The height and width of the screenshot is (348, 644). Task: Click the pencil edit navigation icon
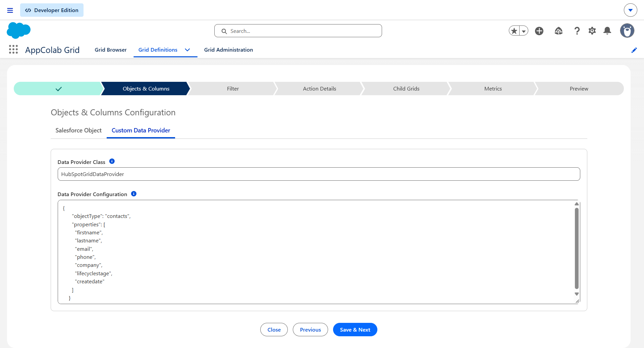(634, 50)
